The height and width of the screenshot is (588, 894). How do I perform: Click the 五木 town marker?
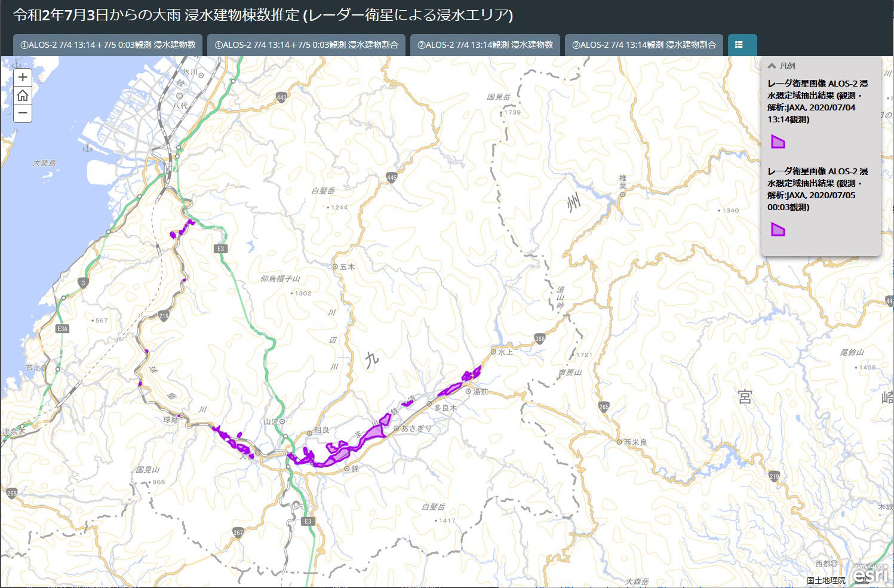point(335,267)
